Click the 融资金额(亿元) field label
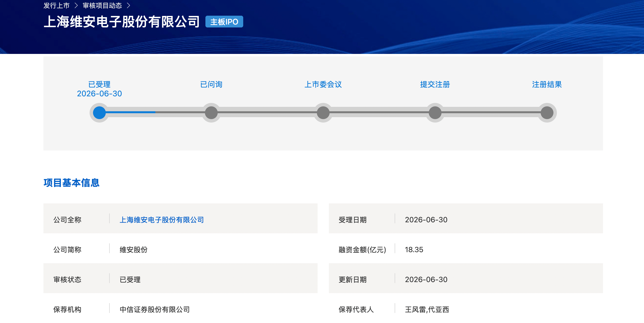 click(362, 250)
